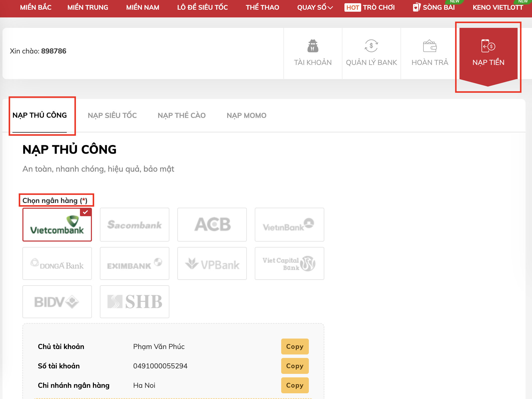Open HOÀN TRẢ wallet icon
The image size is (532, 399).
click(x=430, y=46)
